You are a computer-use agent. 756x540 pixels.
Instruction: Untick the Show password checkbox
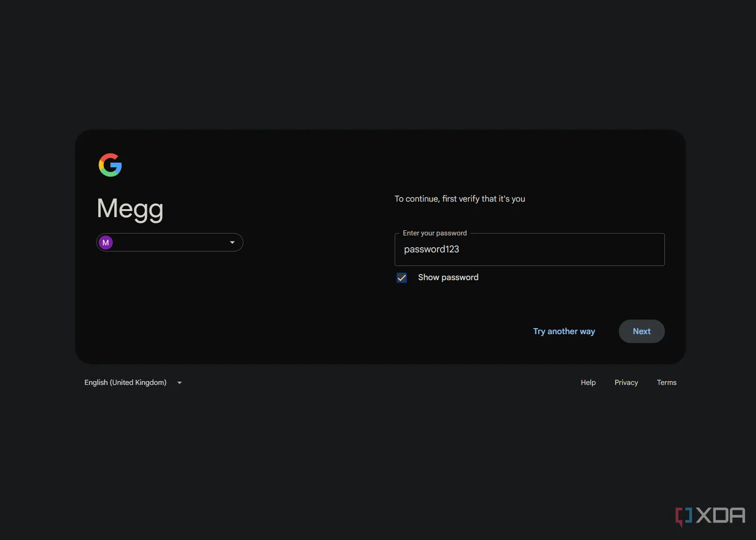(402, 278)
